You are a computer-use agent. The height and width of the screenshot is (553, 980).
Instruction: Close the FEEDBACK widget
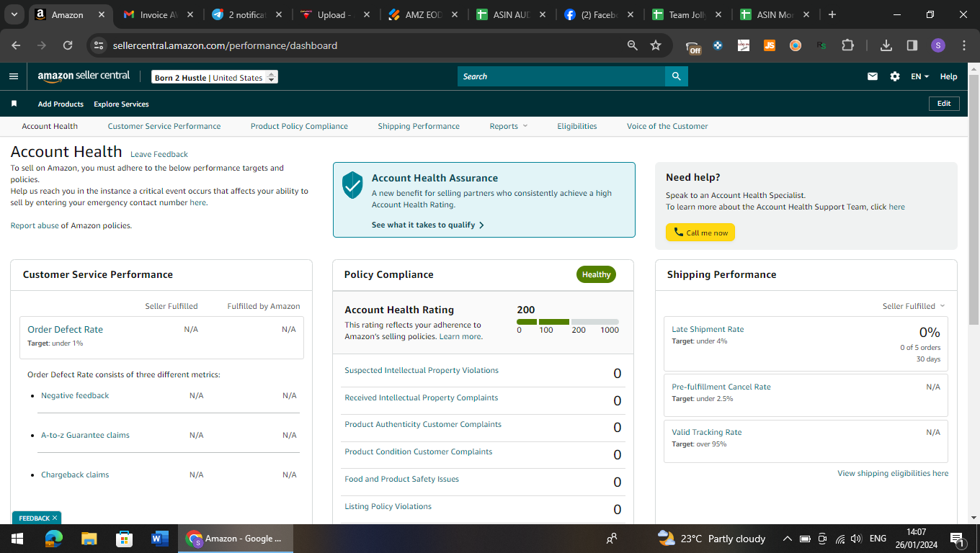55,518
